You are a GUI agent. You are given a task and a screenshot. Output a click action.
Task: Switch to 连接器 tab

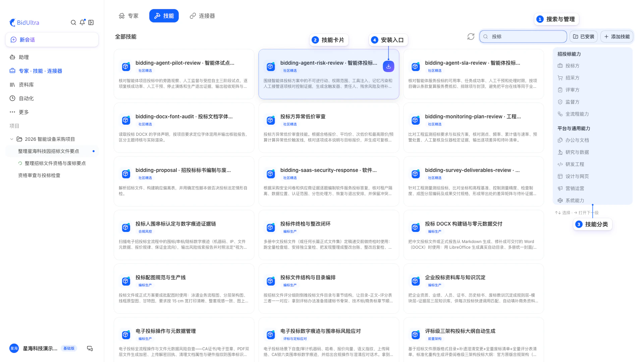[x=202, y=16]
